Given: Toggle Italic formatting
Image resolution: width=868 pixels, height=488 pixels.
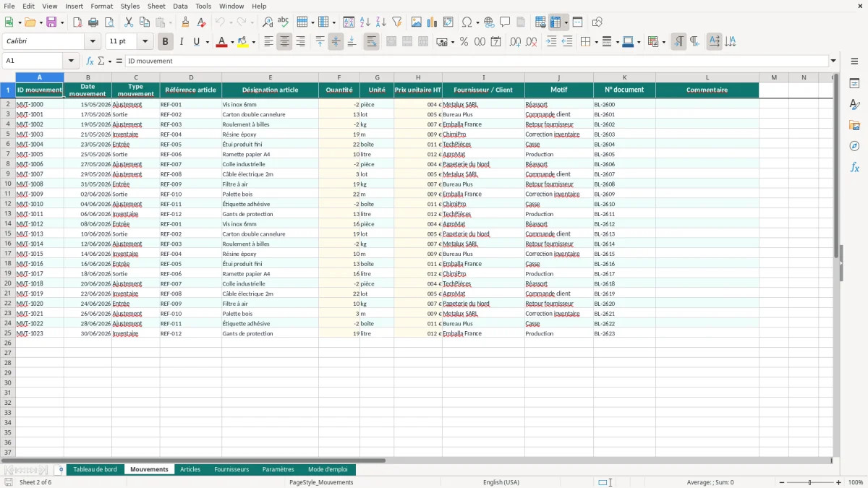Looking at the screenshot, I should coord(181,42).
